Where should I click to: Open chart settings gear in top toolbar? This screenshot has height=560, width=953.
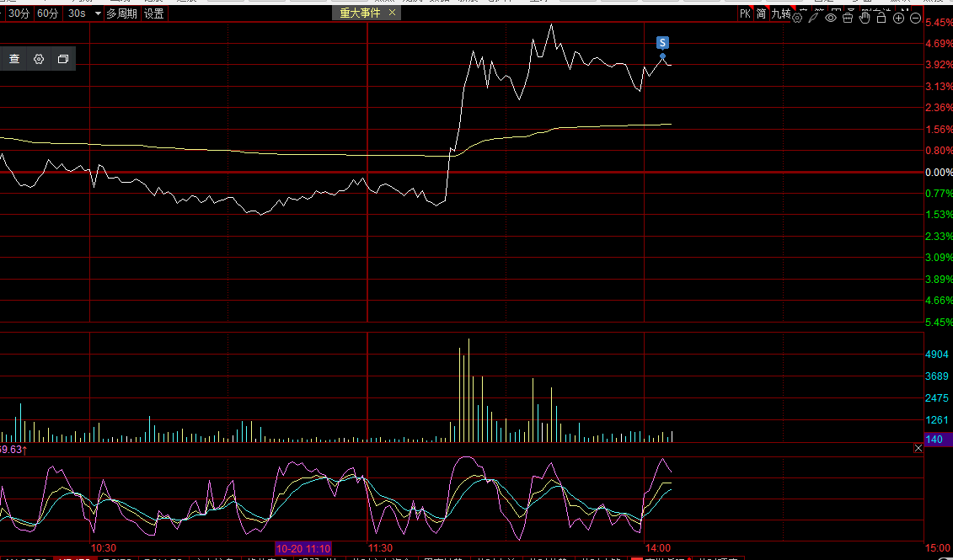click(x=797, y=19)
